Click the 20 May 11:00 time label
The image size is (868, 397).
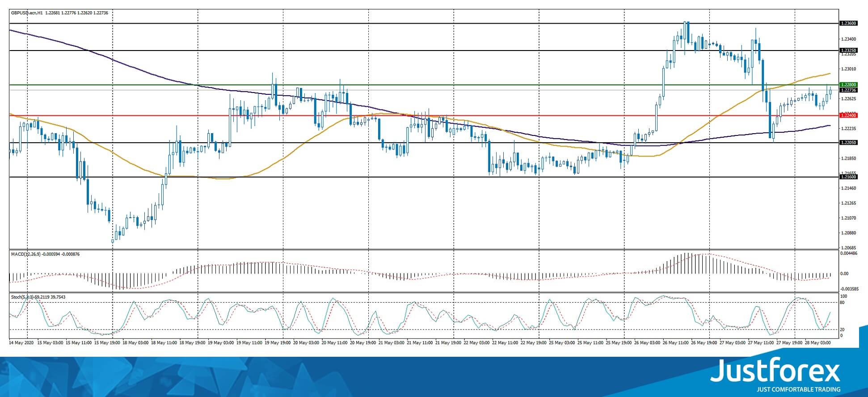coord(334,342)
